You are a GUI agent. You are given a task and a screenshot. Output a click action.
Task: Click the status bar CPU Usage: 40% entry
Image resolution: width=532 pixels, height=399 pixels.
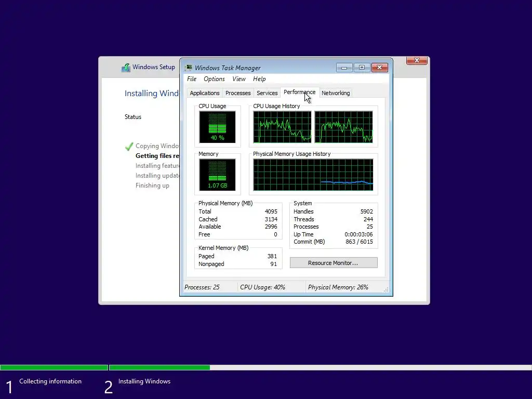(262, 287)
